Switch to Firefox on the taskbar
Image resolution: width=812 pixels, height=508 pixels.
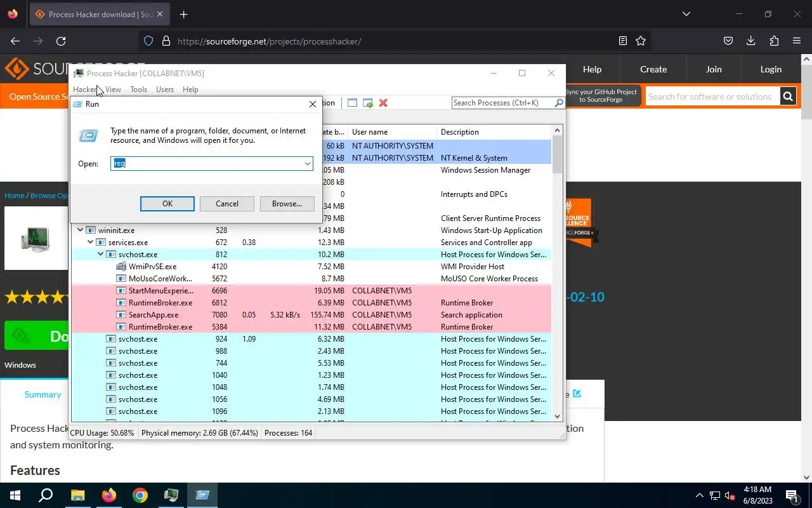click(x=109, y=495)
